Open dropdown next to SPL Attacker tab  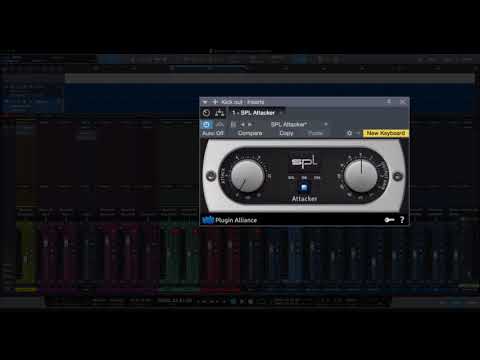point(281,113)
